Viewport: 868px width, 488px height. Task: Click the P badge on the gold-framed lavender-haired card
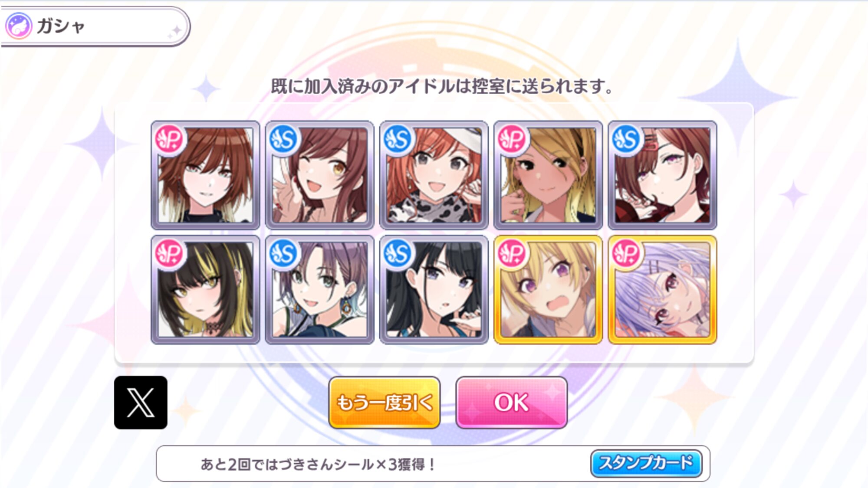[626, 254]
